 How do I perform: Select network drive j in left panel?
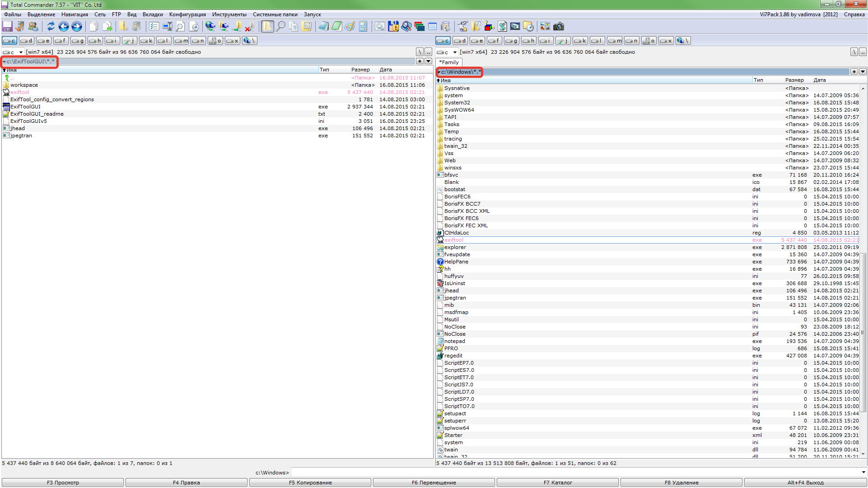pos(130,41)
